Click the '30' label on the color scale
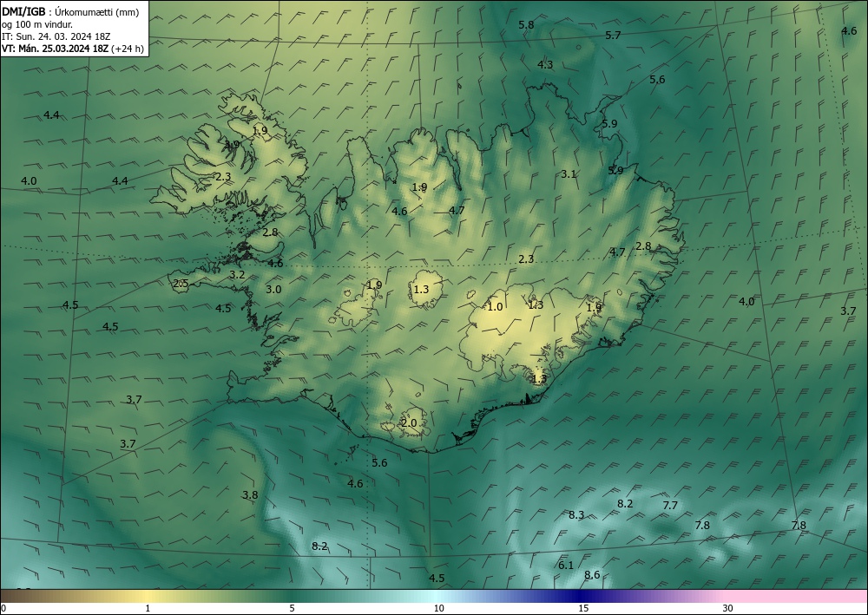Screen dimensions: 868x615 click(x=728, y=609)
